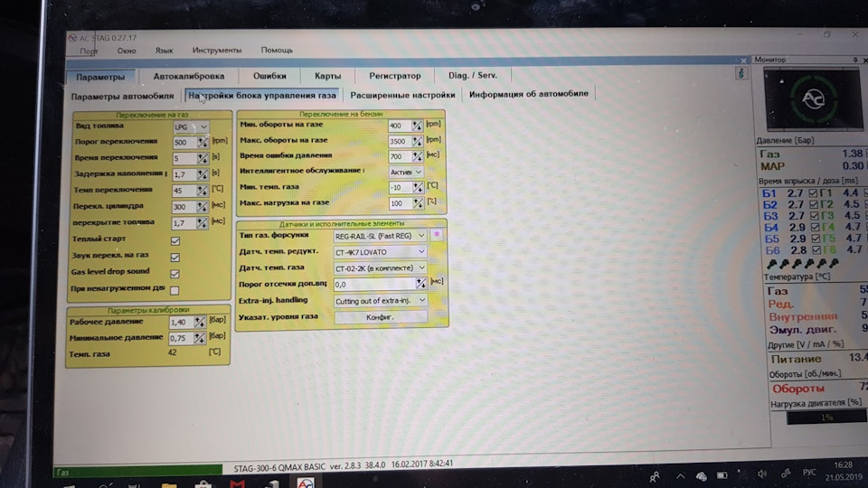
Task: Click the AC STAG title bar icon
Action: 72,38
